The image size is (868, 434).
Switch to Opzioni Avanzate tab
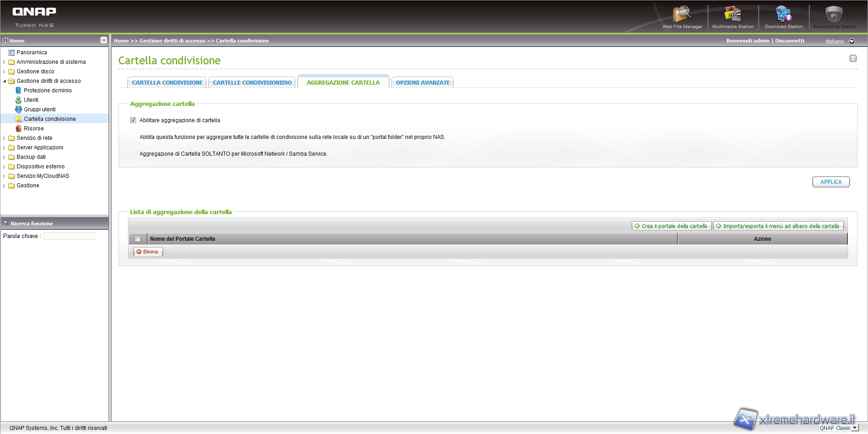[x=423, y=83]
